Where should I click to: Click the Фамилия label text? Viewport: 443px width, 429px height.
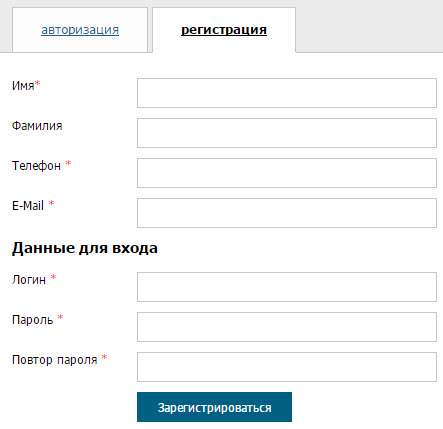[37, 126]
